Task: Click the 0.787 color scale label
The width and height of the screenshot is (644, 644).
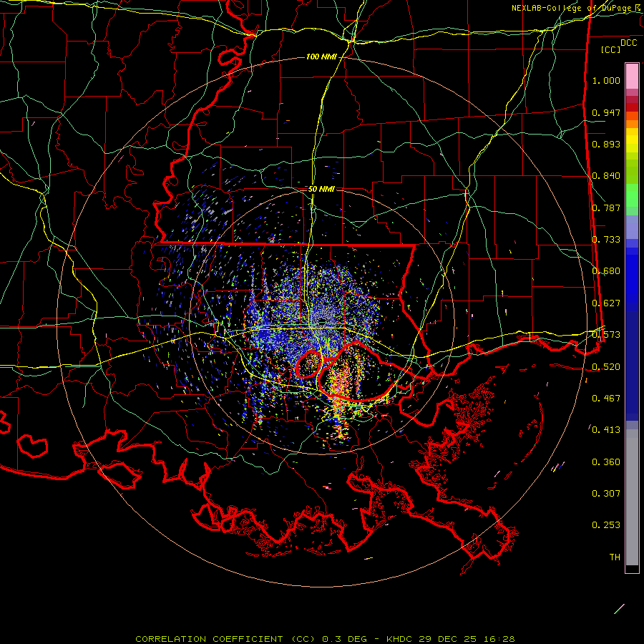Action: click(606, 208)
